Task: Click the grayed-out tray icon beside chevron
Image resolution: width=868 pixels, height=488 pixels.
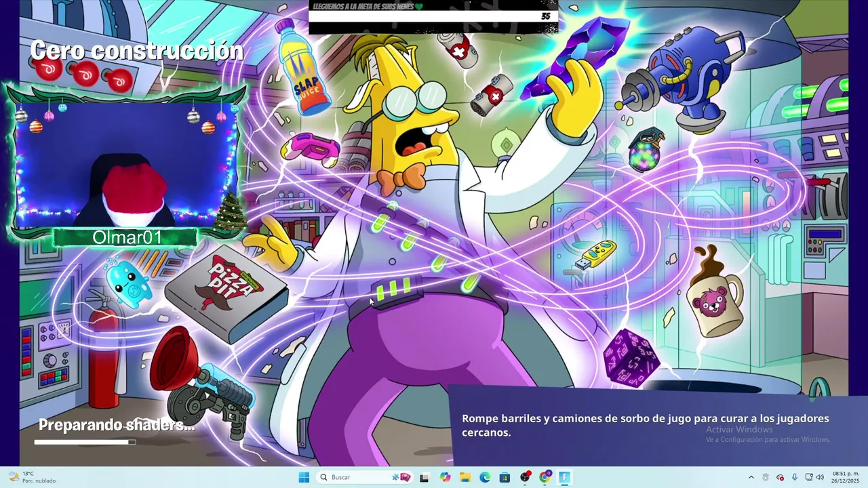Action: pyautogui.click(x=766, y=477)
